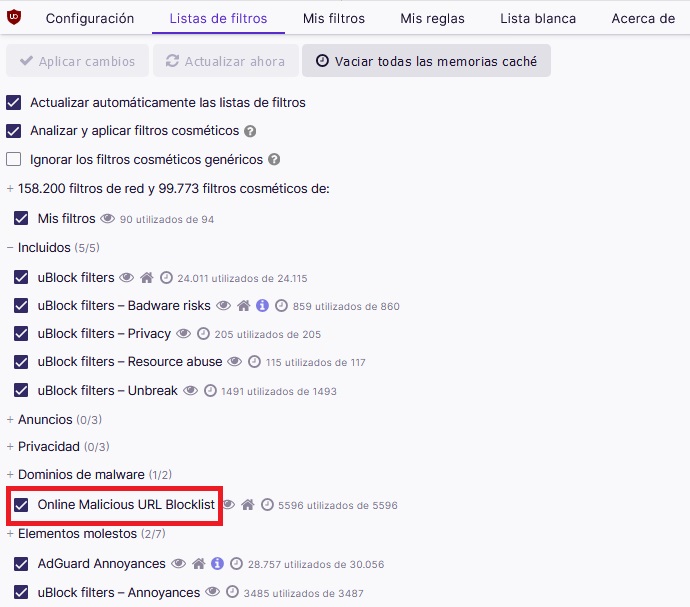The image size is (690, 607).
Task: Expand Elementos molestos group
Action: tap(86, 533)
